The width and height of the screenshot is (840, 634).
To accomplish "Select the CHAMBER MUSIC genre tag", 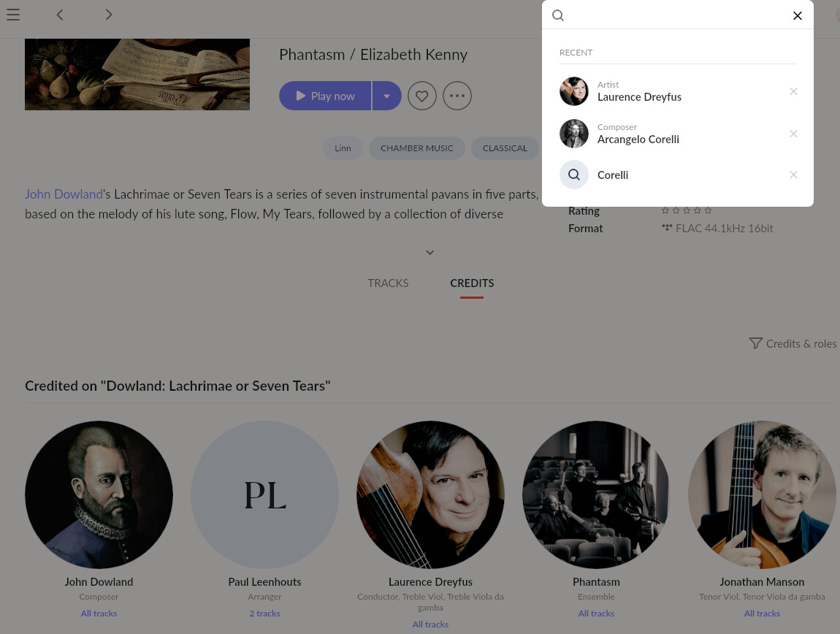I will (x=417, y=148).
